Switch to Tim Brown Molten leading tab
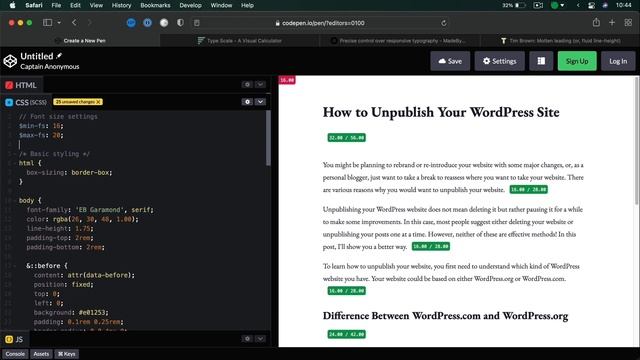 (x=560, y=40)
